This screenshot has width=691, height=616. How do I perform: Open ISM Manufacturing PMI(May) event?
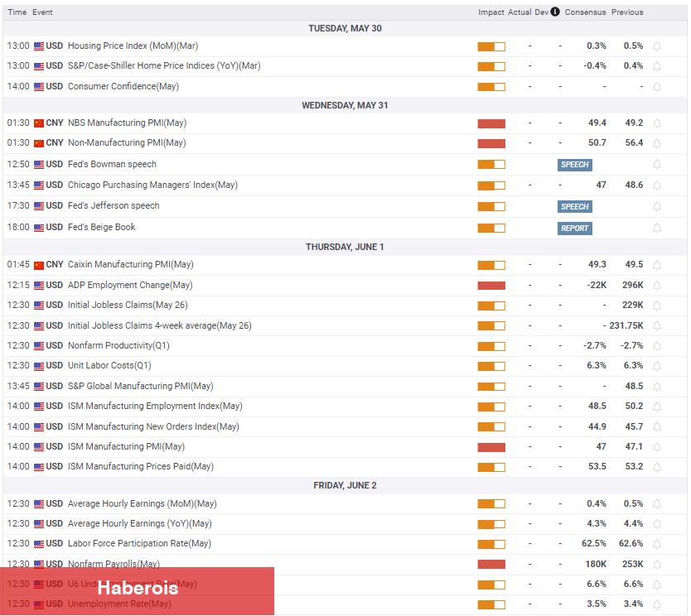point(126,446)
